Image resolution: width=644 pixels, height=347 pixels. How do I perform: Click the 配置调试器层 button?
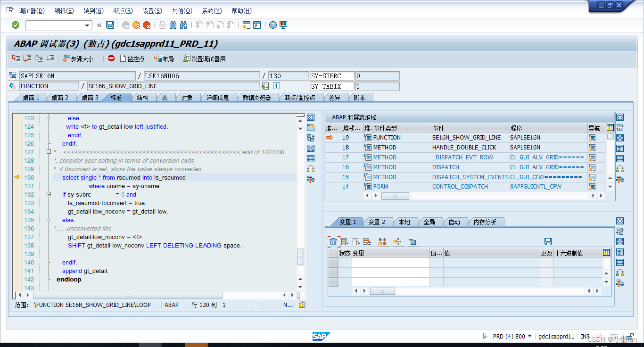[x=205, y=59]
